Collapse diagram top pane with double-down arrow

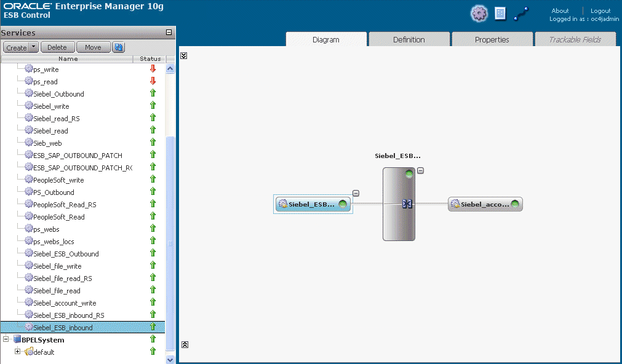coord(184,55)
